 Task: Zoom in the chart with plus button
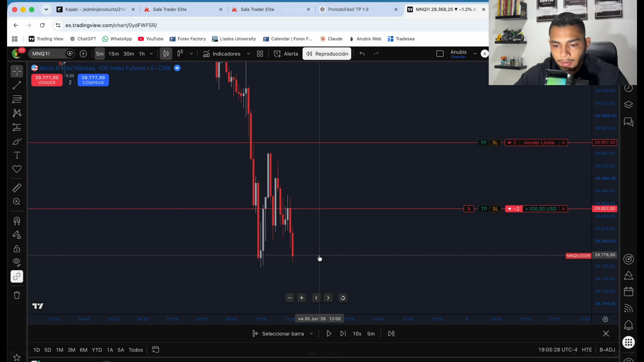click(302, 298)
